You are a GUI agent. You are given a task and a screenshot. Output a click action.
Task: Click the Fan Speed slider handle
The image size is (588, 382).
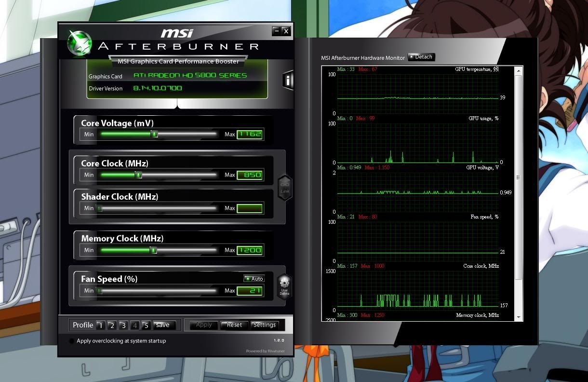point(99,290)
